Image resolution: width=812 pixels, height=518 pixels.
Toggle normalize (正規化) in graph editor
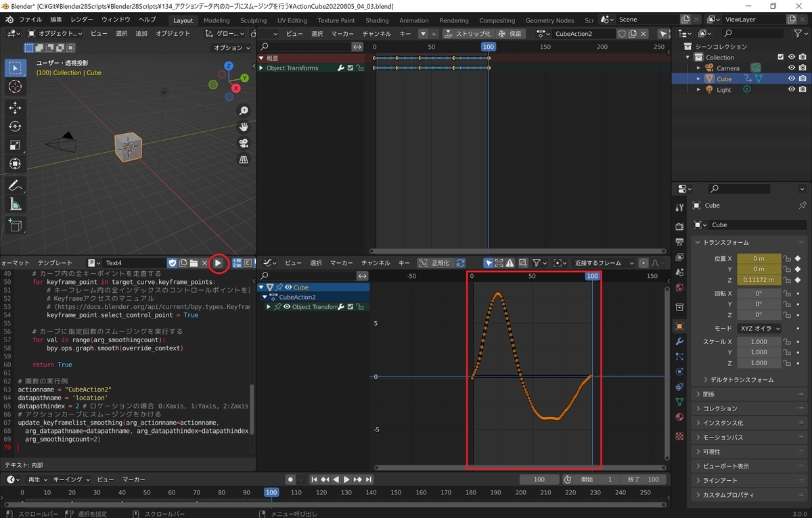tap(435, 262)
